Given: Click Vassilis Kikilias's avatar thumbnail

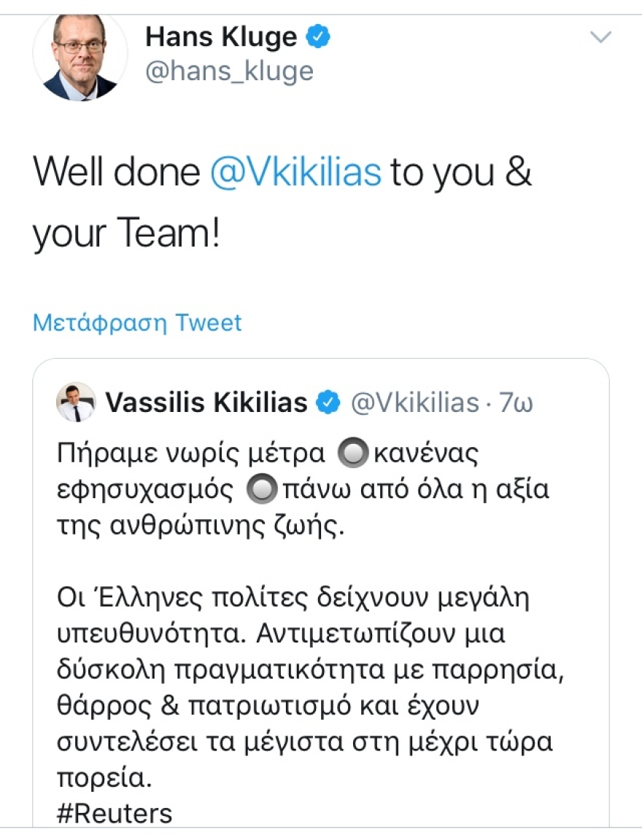Looking at the screenshot, I should click(x=77, y=400).
